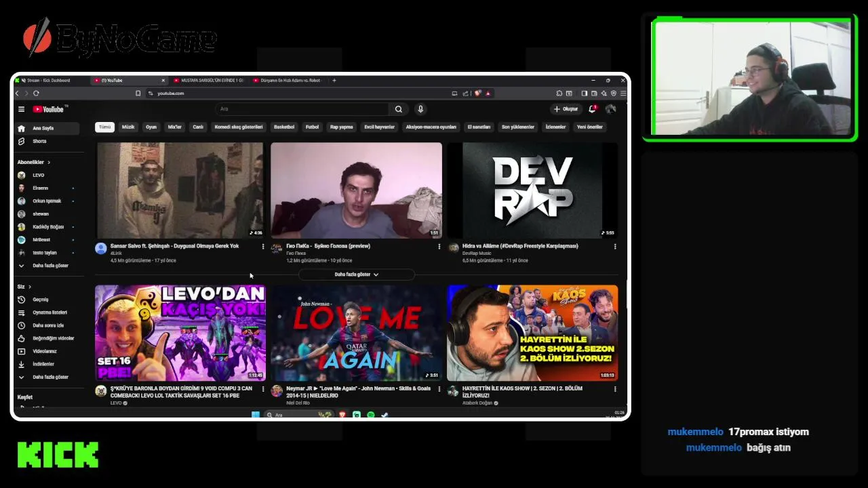This screenshot has height=488, width=868.
Task: Click the Brave shield icon in address bar
Action: point(477,94)
